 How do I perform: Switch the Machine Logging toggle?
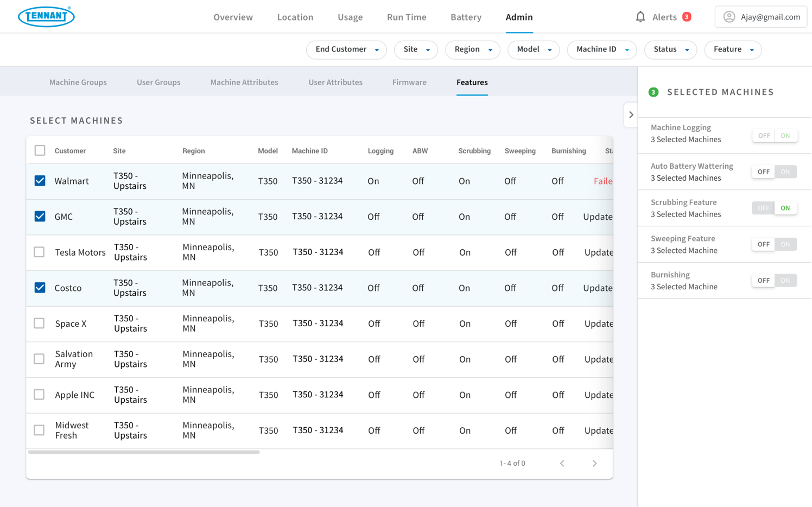(x=775, y=136)
